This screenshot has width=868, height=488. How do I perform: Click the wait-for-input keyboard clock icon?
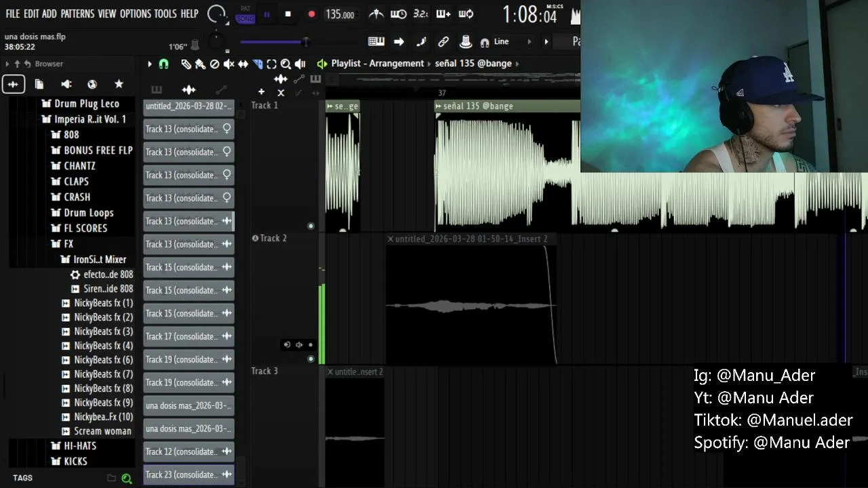pos(399,14)
